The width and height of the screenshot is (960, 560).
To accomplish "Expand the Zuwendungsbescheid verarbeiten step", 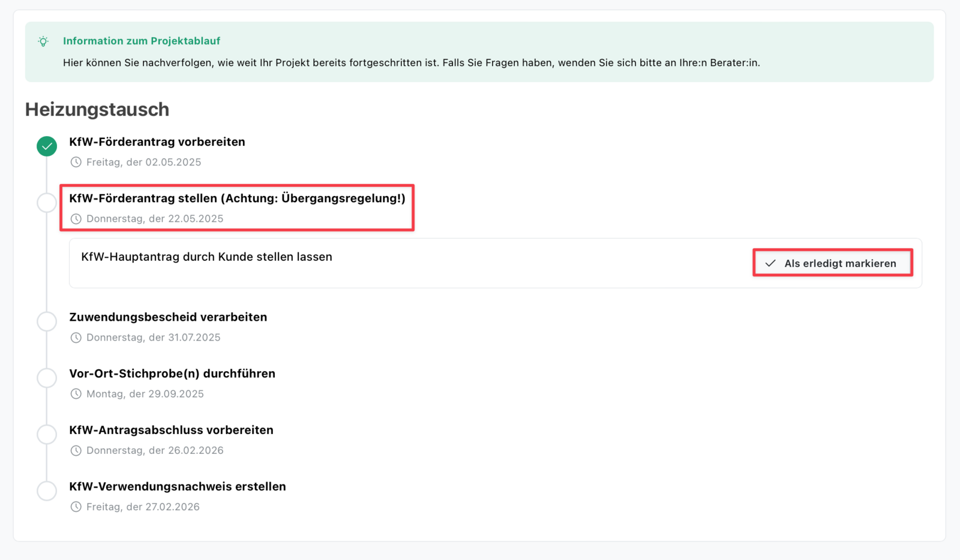I will (x=168, y=317).
